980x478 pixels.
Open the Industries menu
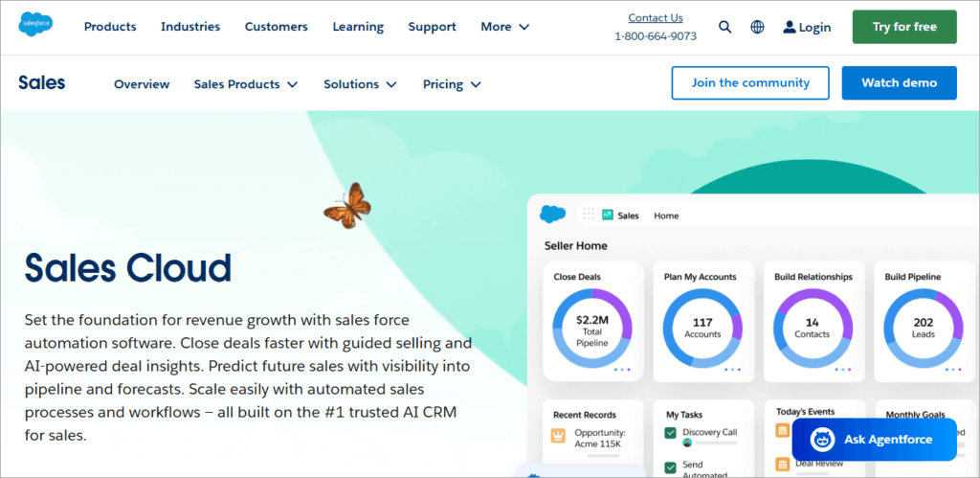(190, 27)
